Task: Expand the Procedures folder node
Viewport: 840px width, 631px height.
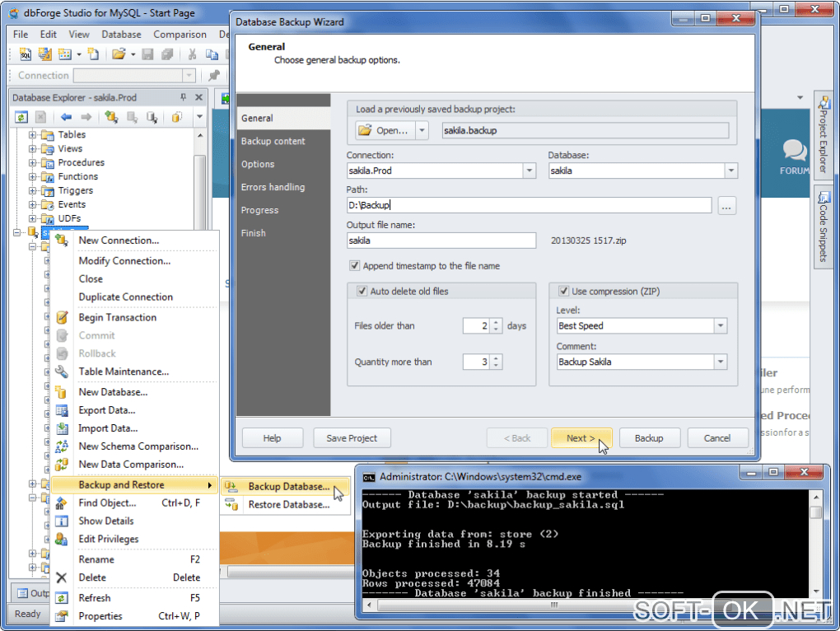Action: pyautogui.click(x=33, y=162)
